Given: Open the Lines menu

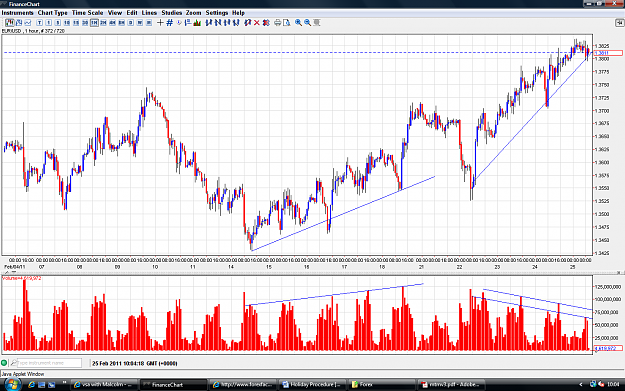Looking at the screenshot, I should [149, 13].
